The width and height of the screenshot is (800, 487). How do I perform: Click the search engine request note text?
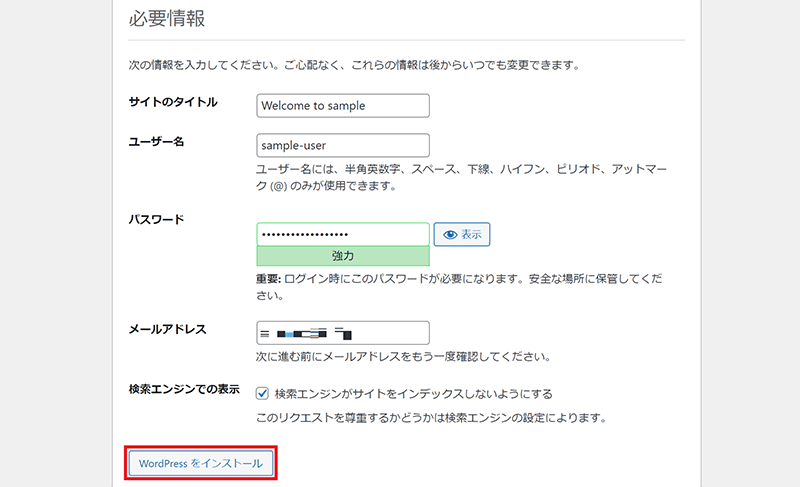(431, 417)
